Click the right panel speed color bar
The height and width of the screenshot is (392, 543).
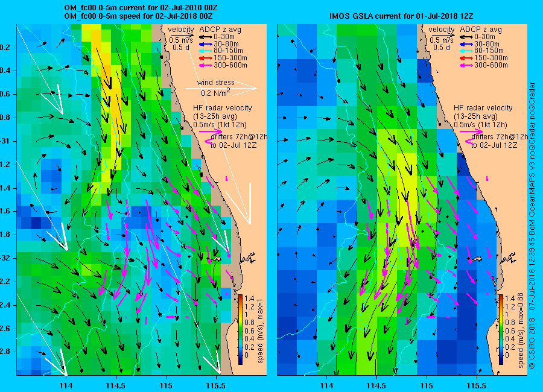tap(501, 330)
